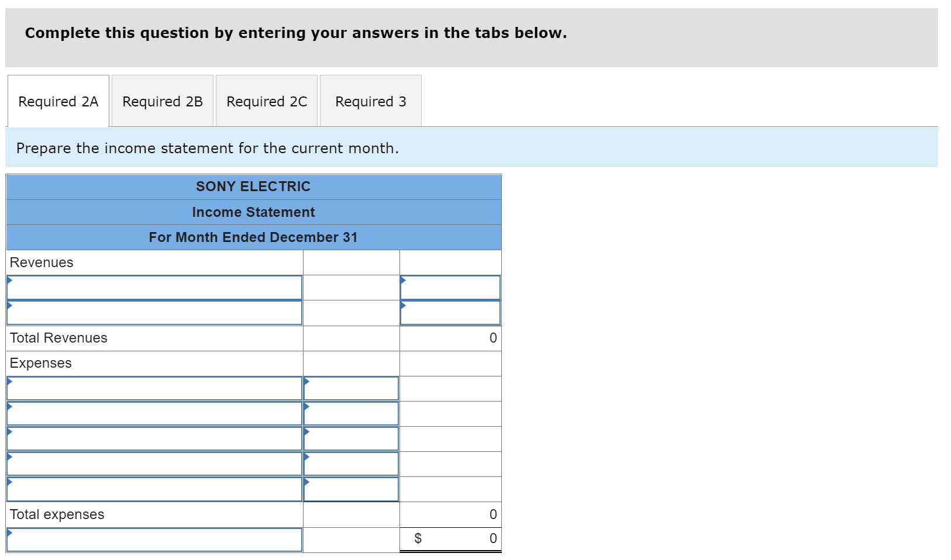The height and width of the screenshot is (560, 951).
Task: Select the Total expenses amount cell
Action: click(x=450, y=514)
